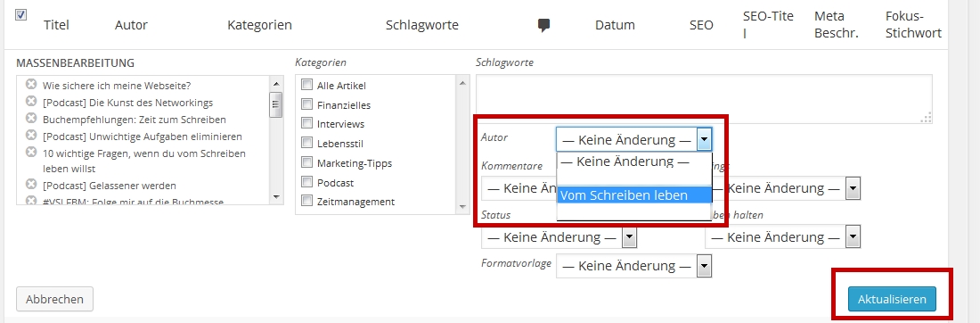Click the comments bubble column icon
The height and width of the screenshot is (323, 980).
coord(543,26)
